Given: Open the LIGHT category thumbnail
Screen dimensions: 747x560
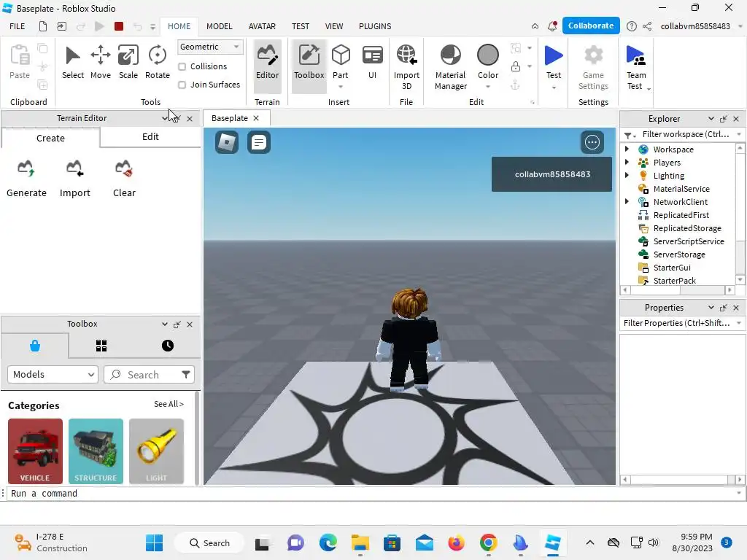Looking at the screenshot, I should [x=156, y=451].
